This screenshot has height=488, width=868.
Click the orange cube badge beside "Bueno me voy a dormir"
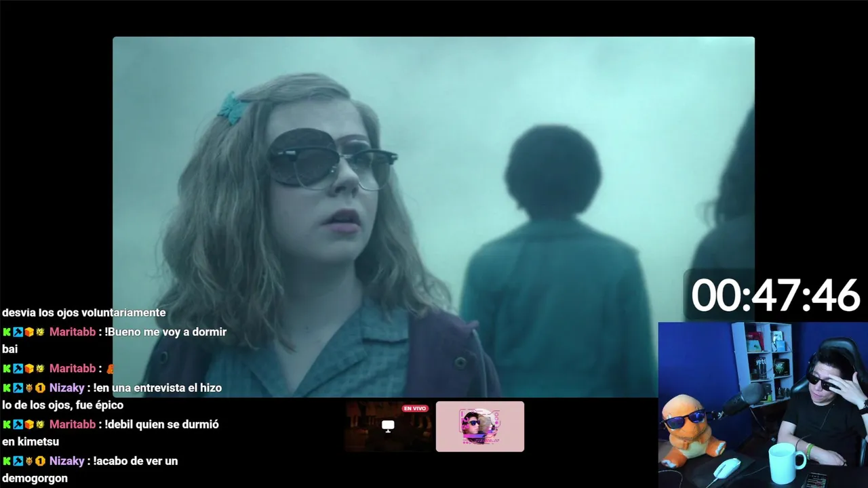click(x=28, y=332)
